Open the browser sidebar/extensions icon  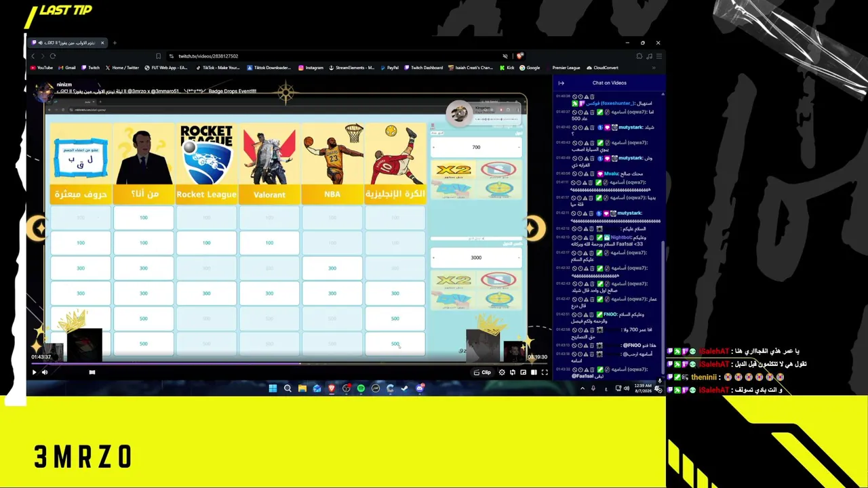tap(639, 56)
